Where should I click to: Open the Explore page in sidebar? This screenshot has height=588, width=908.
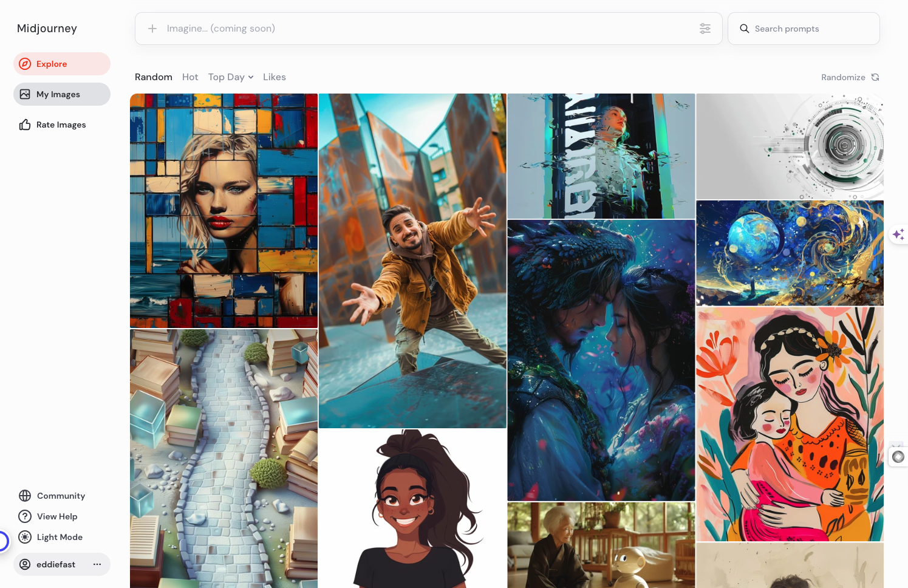pyautogui.click(x=61, y=64)
